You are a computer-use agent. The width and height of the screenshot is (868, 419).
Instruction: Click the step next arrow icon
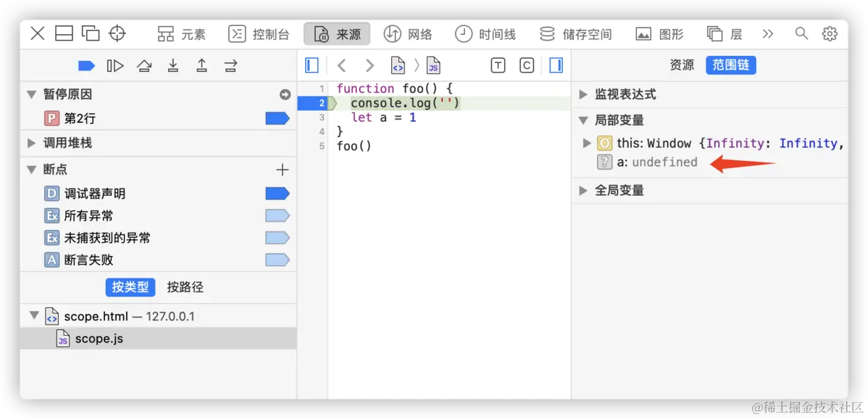coord(230,66)
